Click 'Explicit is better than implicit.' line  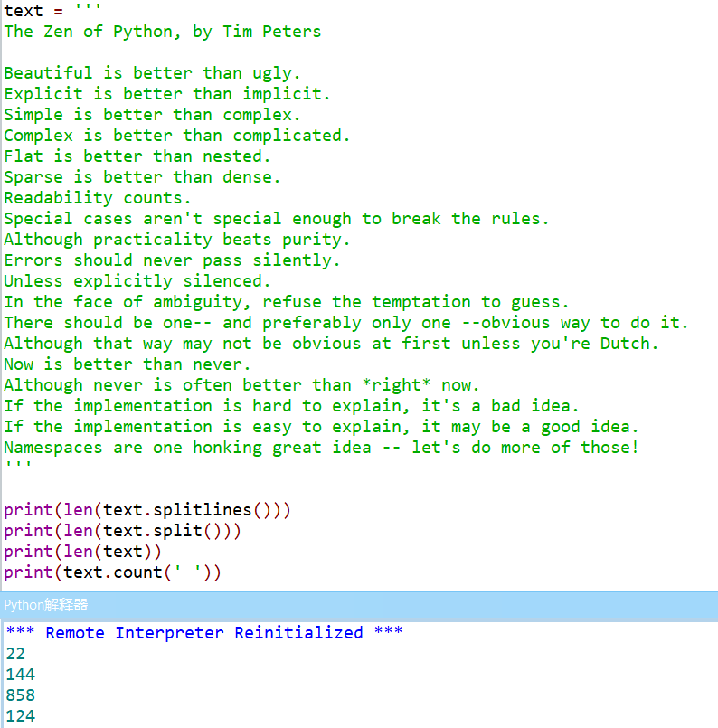[167, 94]
